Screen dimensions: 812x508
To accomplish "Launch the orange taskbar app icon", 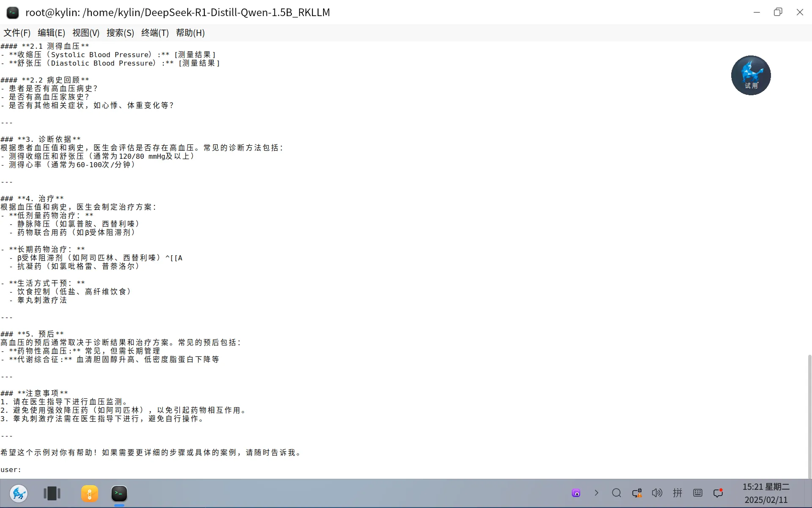I will click(x=90, y=493).
